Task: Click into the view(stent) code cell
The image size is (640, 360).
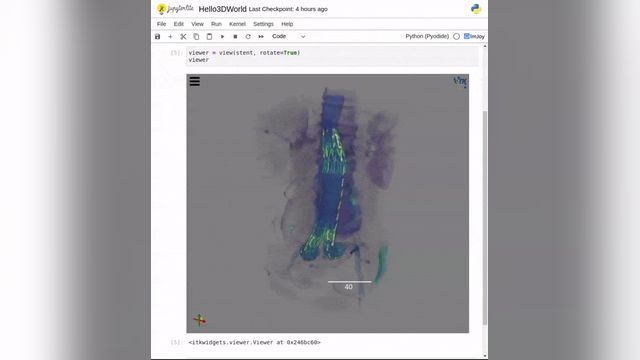Action: click(332, 56)
